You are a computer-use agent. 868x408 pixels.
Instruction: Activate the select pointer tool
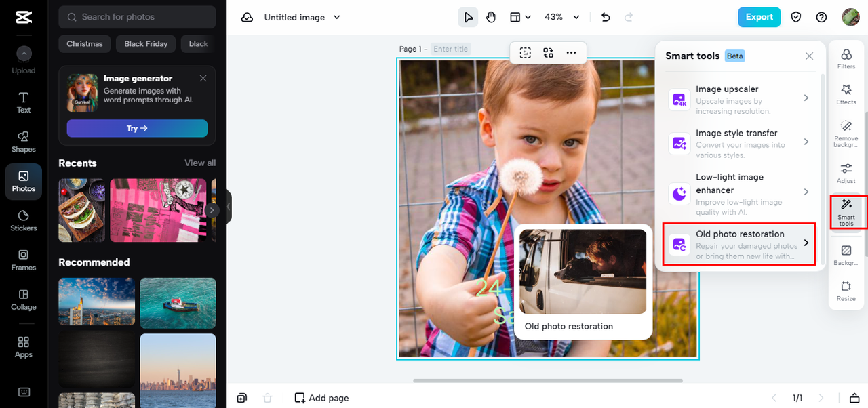click(468, 17)
